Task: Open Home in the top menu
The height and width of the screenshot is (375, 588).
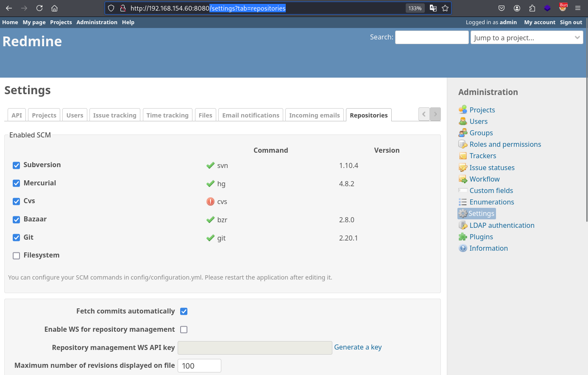Action: click(10, 22)
